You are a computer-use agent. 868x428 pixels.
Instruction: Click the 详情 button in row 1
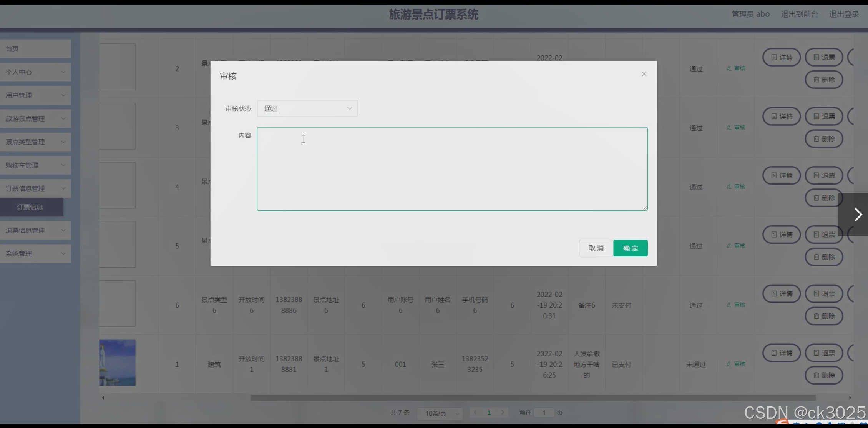tap(781, 353)
